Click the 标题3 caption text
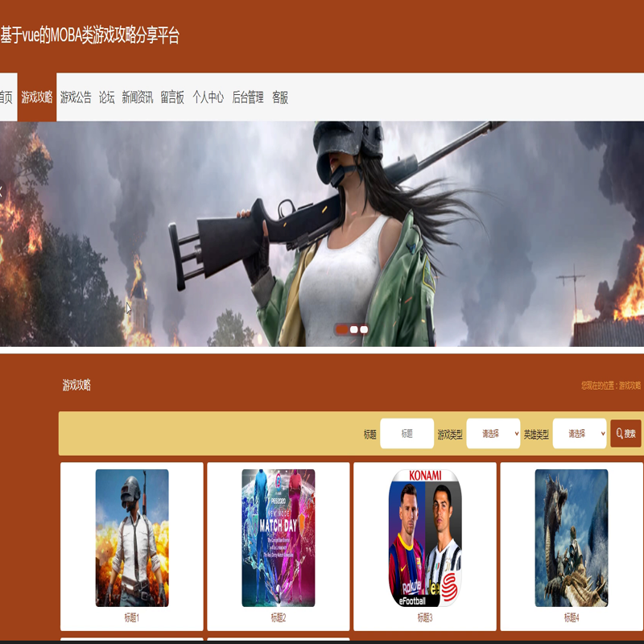This screenshot has width=644, height=644. 425,617
